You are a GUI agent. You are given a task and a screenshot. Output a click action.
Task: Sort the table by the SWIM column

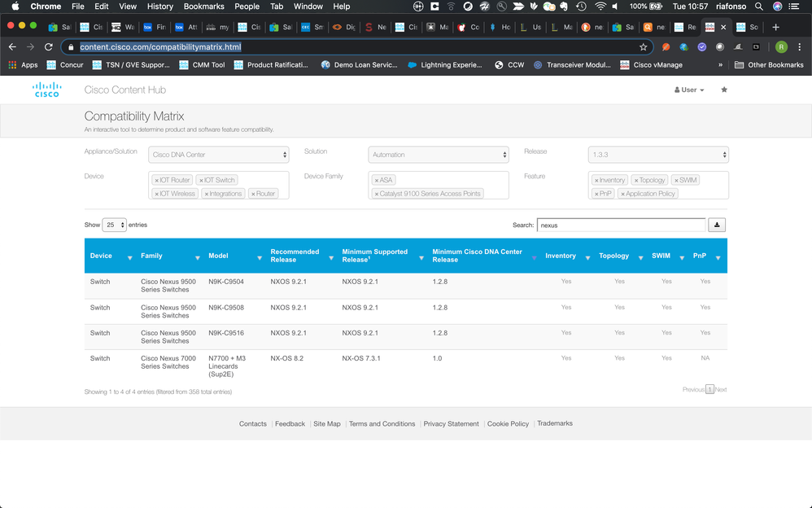[667, 256]
